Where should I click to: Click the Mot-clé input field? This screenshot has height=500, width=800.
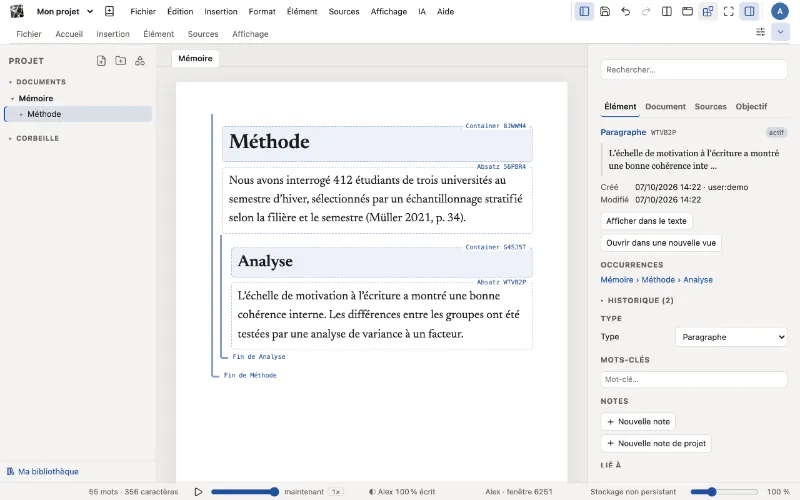coord(693,379)
